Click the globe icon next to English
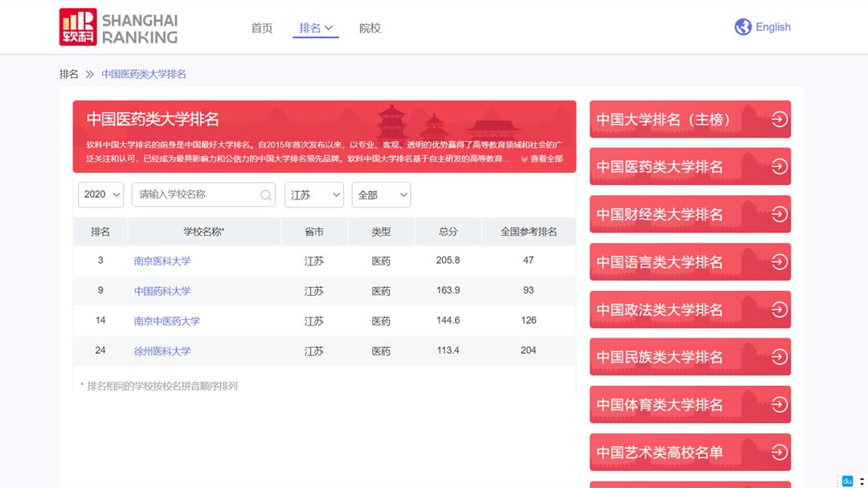Image resolution: width=868 pixels, height=488 pixels. 742,26
